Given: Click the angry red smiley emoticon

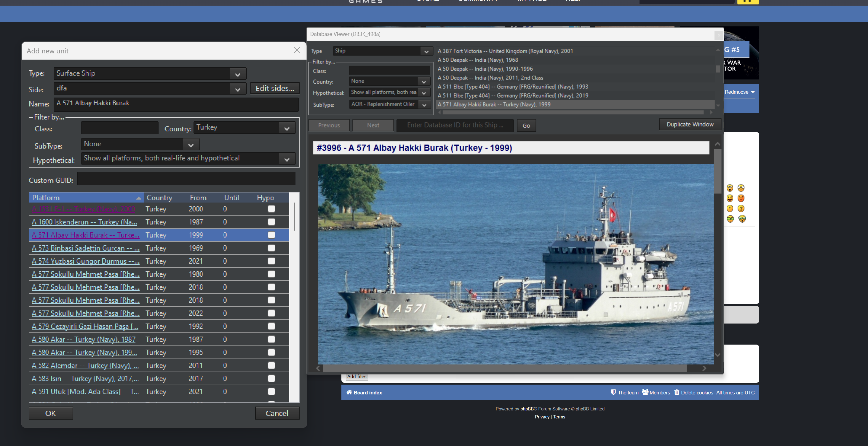Looking at the screenshot, I should [x=741, y=198].
